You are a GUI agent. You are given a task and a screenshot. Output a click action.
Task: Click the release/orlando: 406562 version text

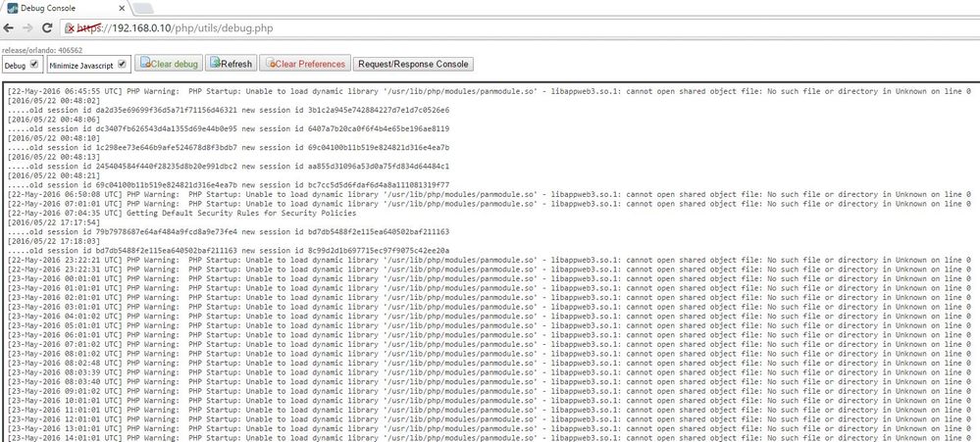[x=42, y=50]
